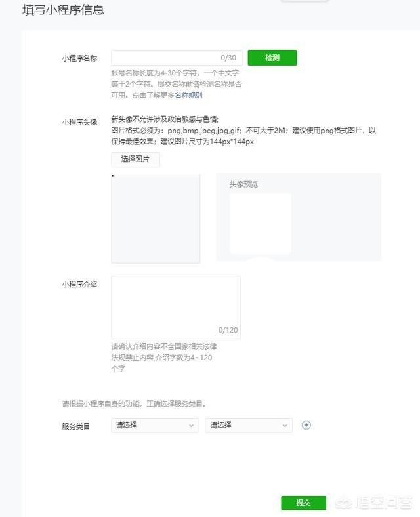Open the first 服务类目 请选择 dropdown
The width and height of the screenshot is (420, 517).
click(x=155, y=425)
